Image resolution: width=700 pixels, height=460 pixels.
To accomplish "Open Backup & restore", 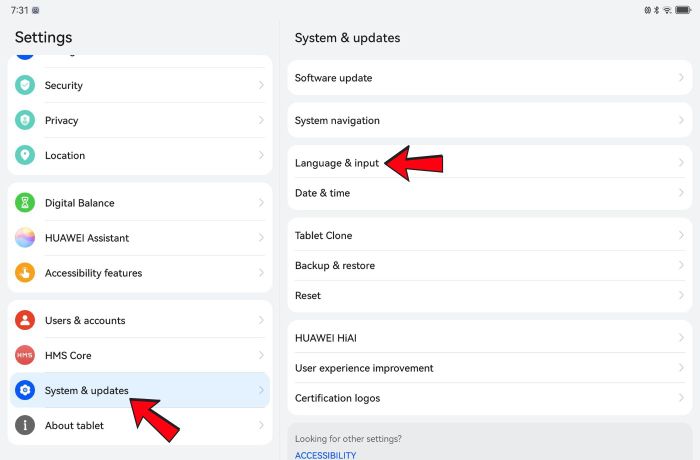I will (335, 266).
